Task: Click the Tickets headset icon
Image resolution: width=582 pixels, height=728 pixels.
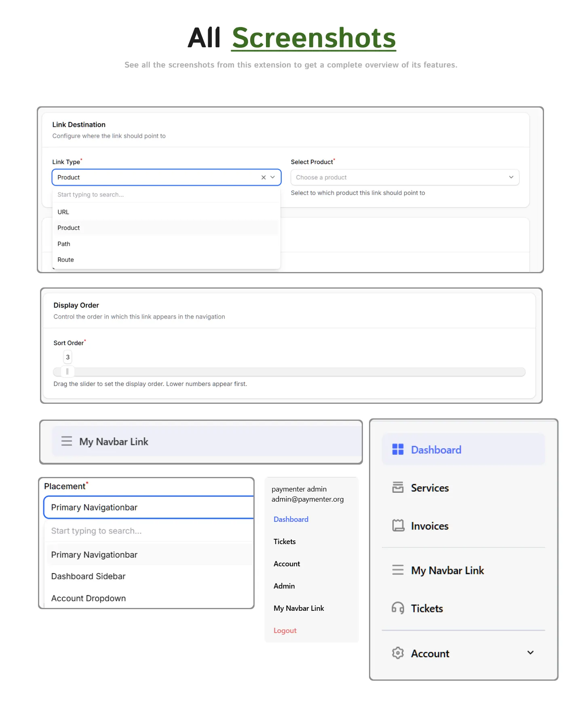Action: [x=398, y=608]
